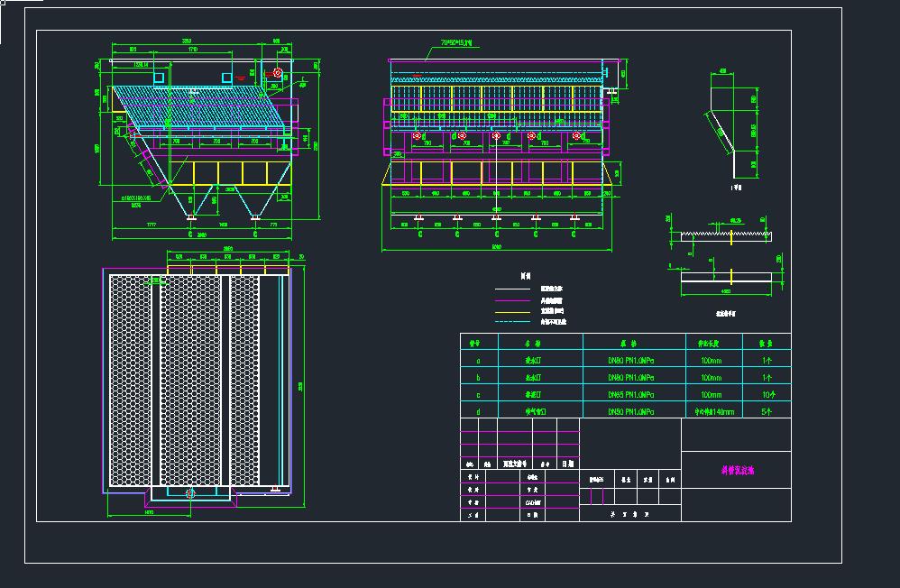Image resolution: width=900 pixels, height=588 pixels.
Task: Click the DN50 PN1.0MPa specification cell
Action: click(x=631, y=411)
